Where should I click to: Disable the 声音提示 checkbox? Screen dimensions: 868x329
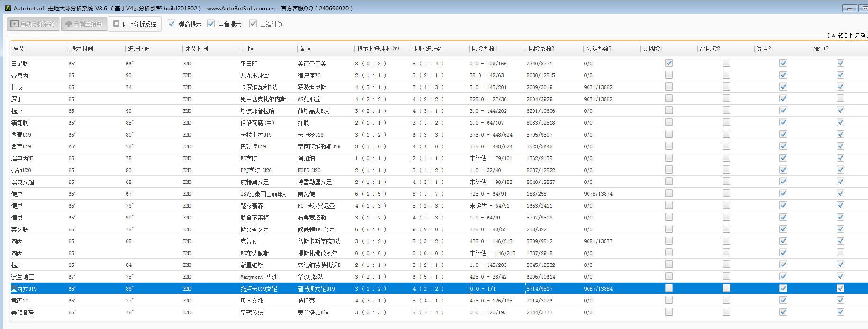point(211,24)
